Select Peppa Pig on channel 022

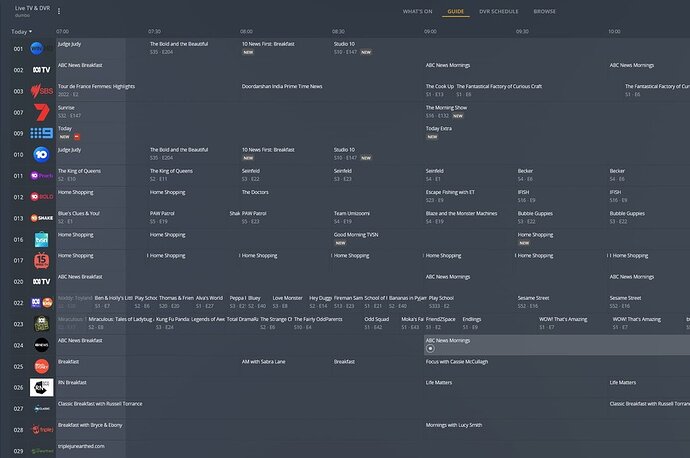[x=237, y=298]
